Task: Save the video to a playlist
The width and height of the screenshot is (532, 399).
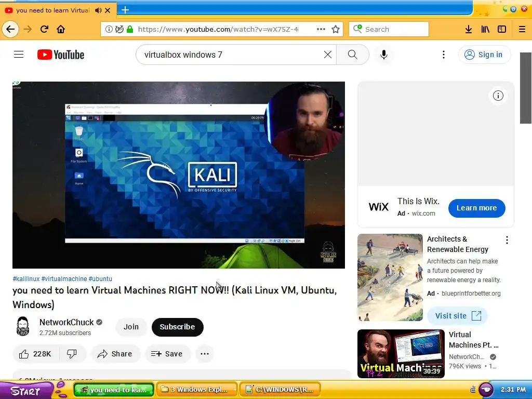Action: 167,354
